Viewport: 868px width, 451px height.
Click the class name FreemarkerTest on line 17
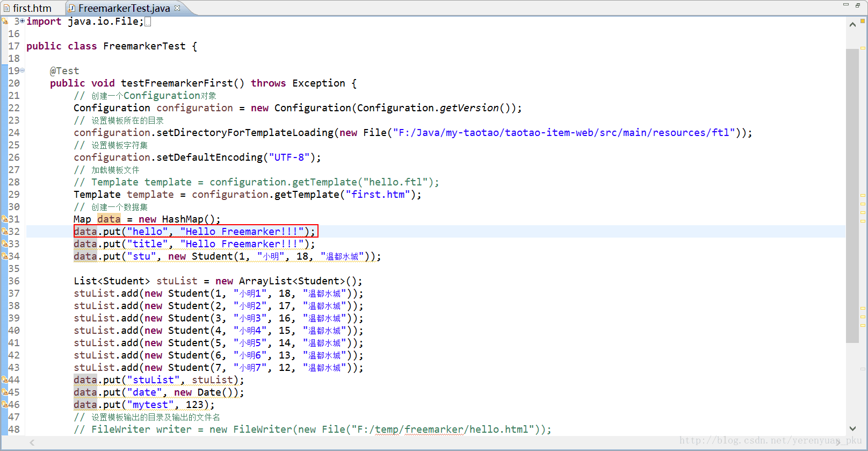[144, 46]
